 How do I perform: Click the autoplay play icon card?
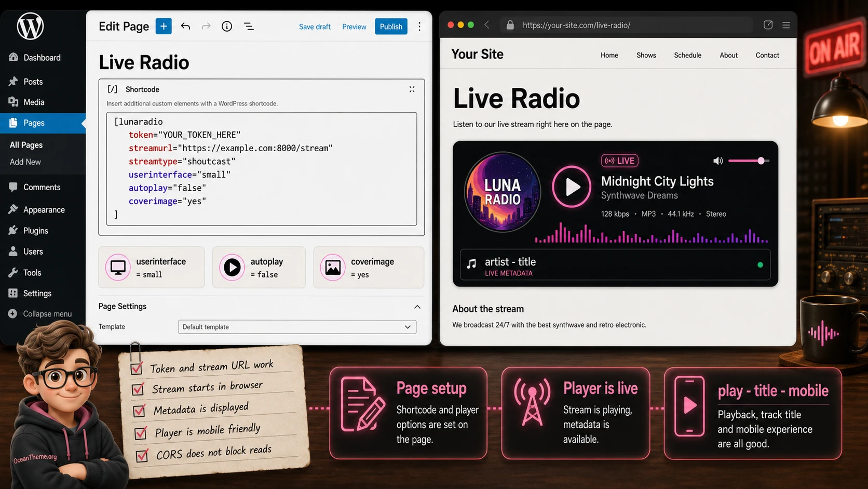point(259,267)
